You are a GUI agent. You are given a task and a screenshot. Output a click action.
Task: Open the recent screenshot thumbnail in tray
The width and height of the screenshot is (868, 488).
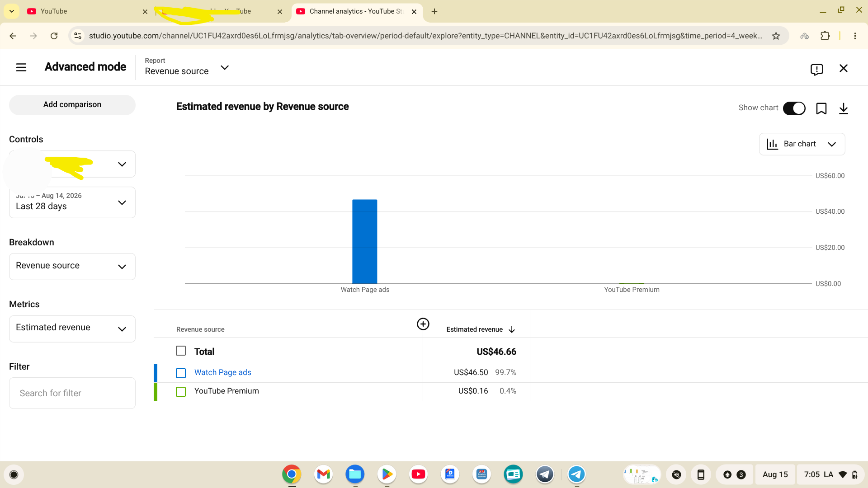click(642, 474)
